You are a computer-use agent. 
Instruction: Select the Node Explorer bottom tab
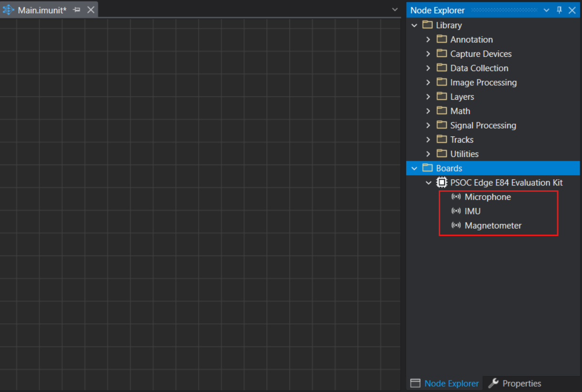click(x=445, y=383)
